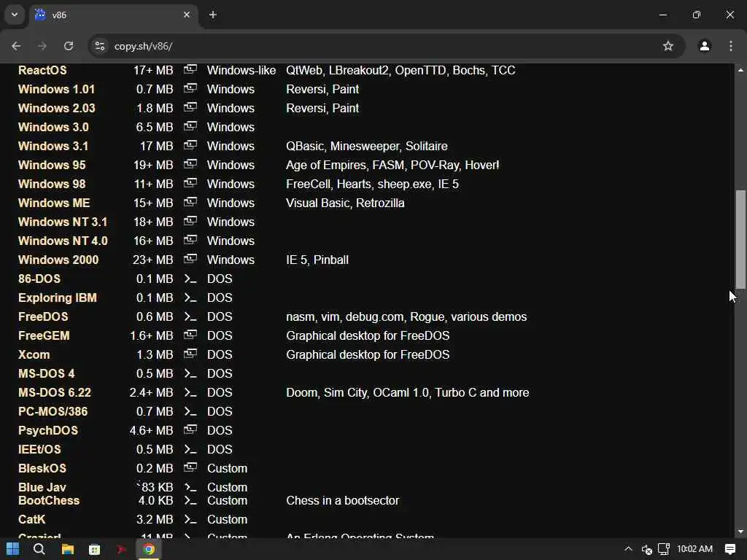
Task: Open the Exploring IBM link
Action: coord(57,298)
